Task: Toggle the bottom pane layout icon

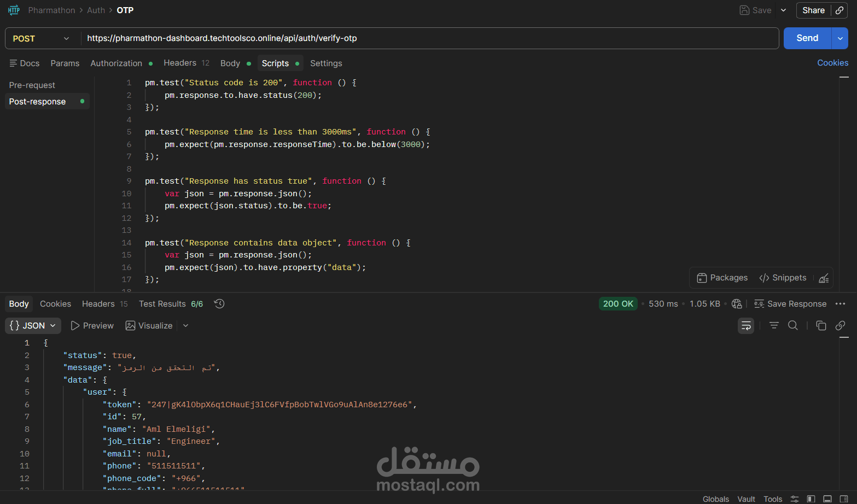Action: click(x=827, y=499)
